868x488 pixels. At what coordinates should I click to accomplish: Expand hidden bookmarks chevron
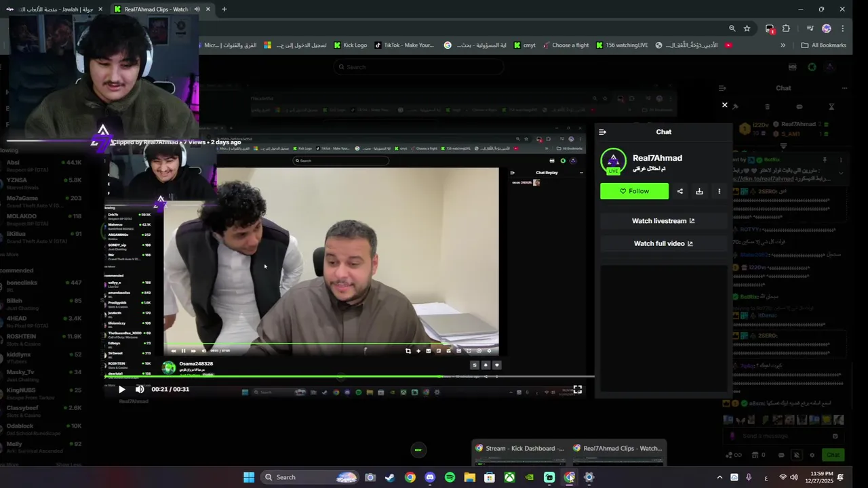coord(783,45)
